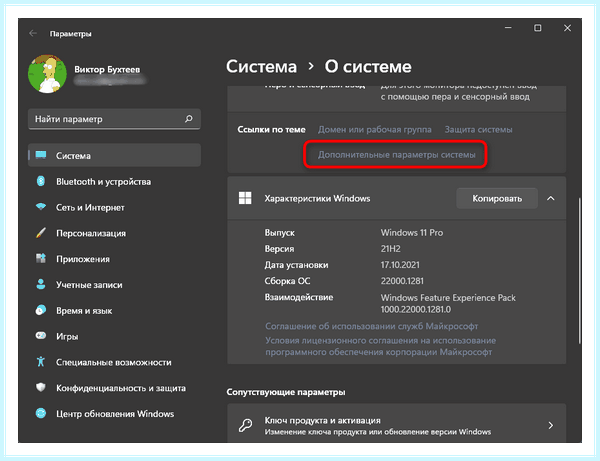Screen dimensions: 600x461
Task: Close the Параметры window
Action: click(x=567, y=28)
